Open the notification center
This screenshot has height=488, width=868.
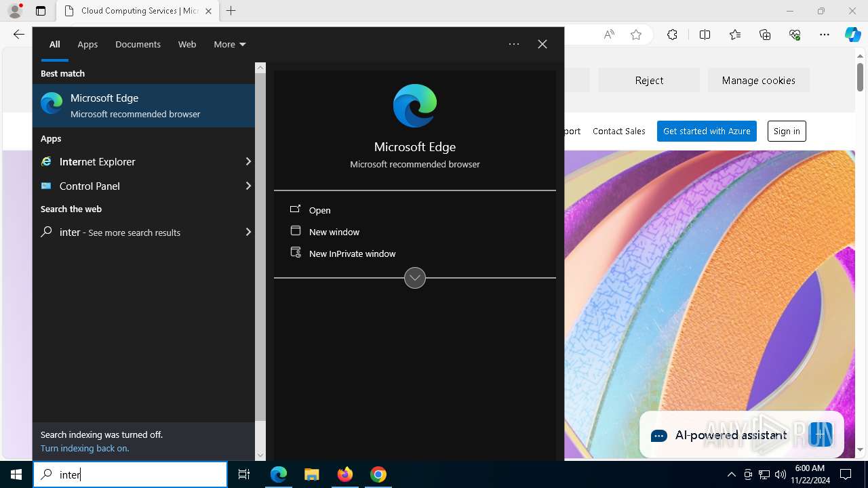click(846, 474)
